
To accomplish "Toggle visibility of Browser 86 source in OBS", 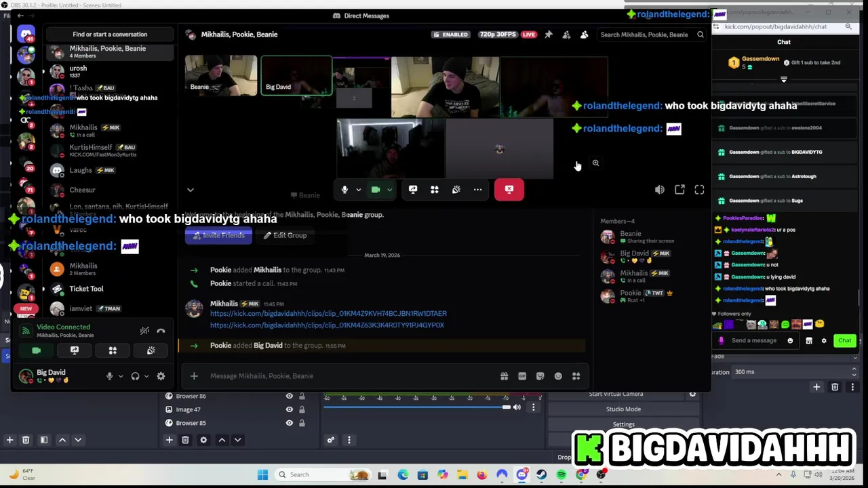I will tap(290, 396).
